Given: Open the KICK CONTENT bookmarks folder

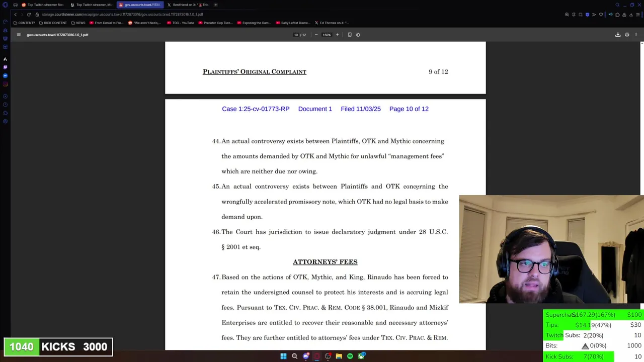Looking at the screenshot, I should click(x=52, y=23).
